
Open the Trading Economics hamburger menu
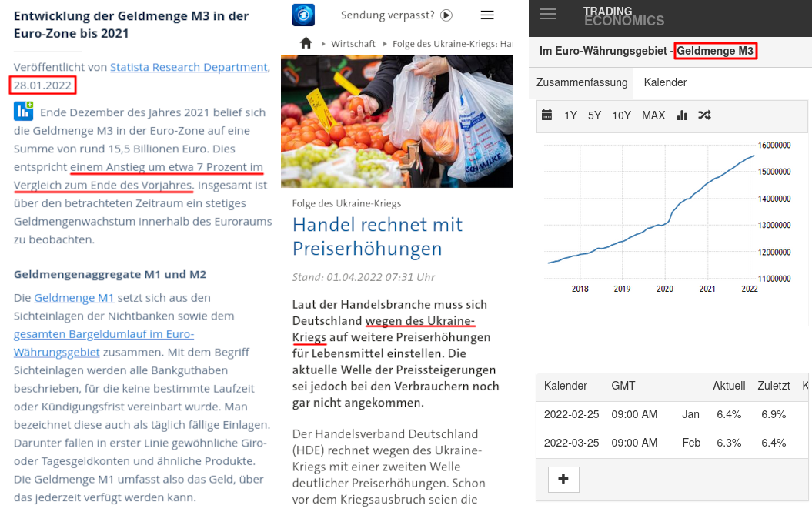(548, 14)
